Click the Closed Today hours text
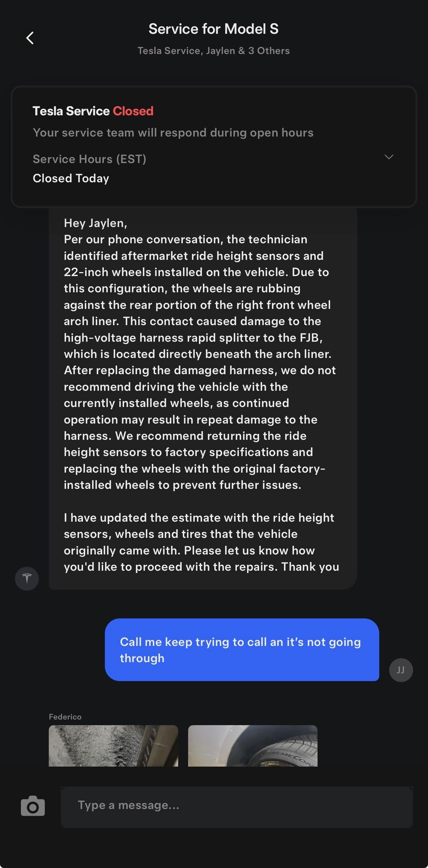The image size is (428, 868). tap(71, 178)
